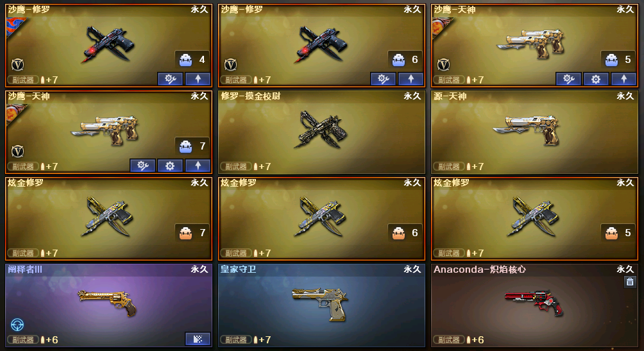Click the orange bag icon showing 7 on 炫金修罗
This screenshot has height=351, width=644.
click(x=185, y=233)
